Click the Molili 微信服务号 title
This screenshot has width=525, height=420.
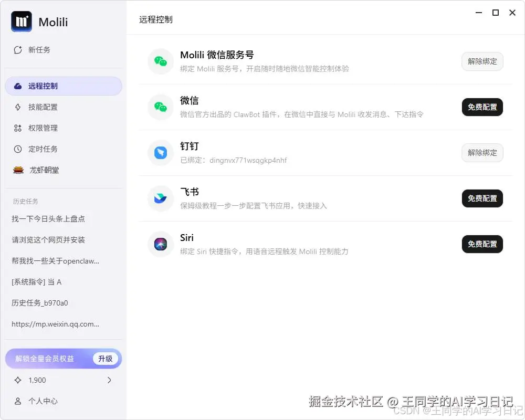(217, 55)
